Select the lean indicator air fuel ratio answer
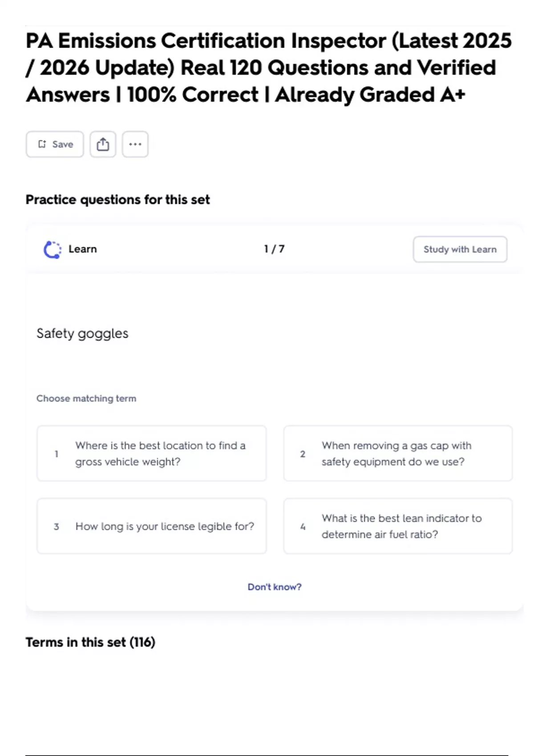Viewport: 534px width, 756px height. 398,527
